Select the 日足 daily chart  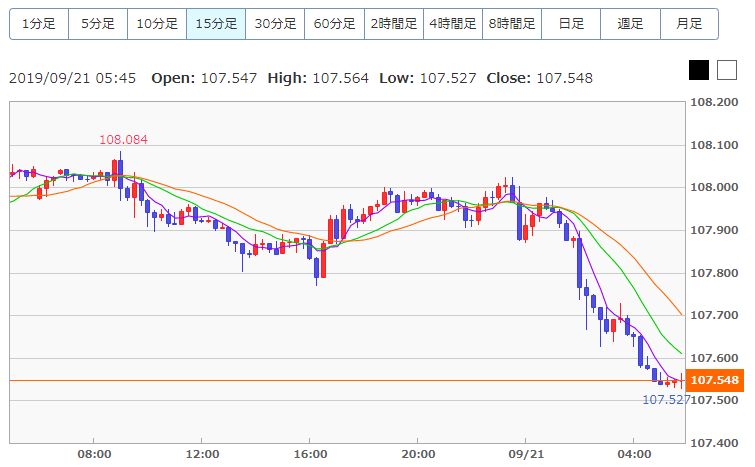point(571,23)
